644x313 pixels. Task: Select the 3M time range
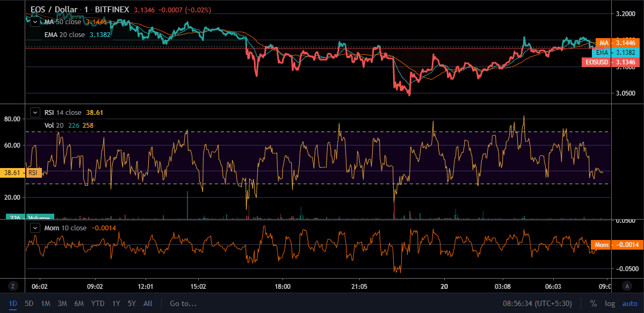(62, 304)
